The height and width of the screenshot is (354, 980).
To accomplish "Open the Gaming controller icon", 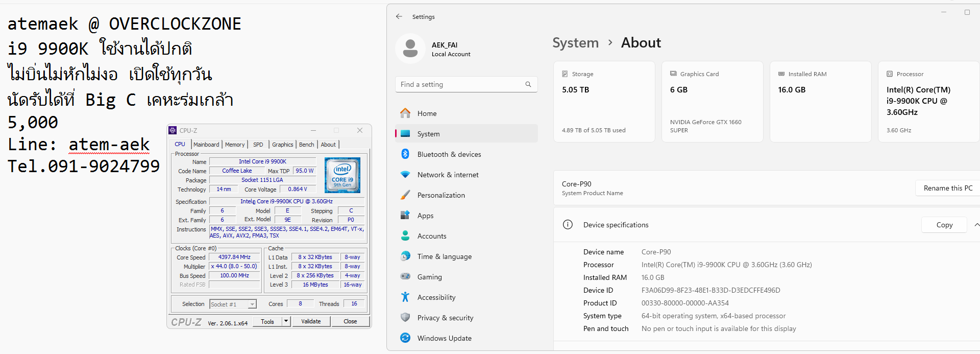I will (405, 276).
